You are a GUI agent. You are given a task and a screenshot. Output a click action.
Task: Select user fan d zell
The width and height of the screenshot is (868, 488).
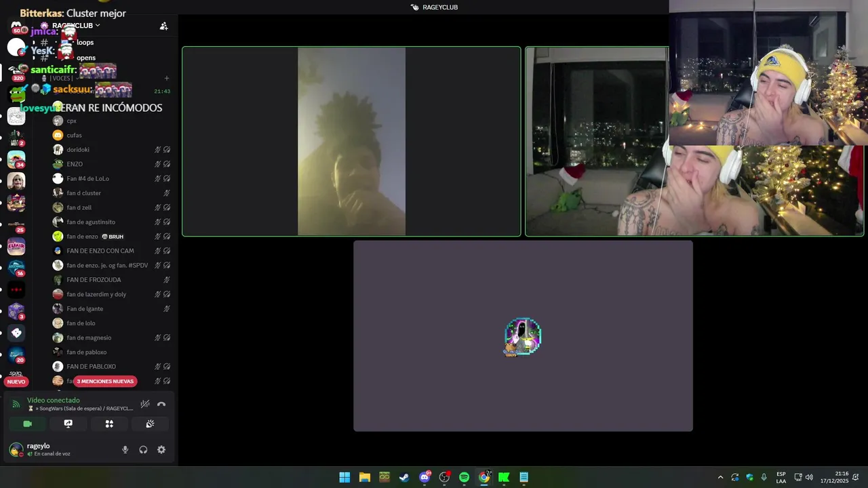pos(111,207)
